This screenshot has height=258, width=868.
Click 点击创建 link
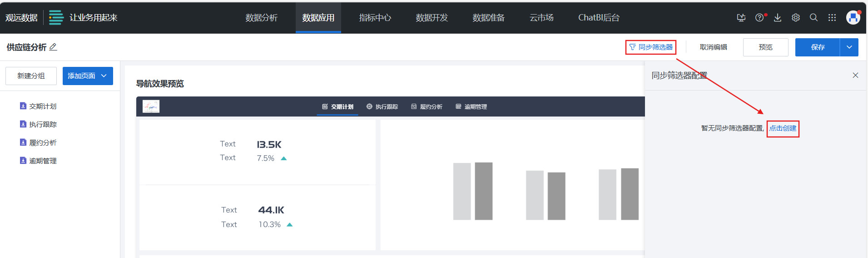pos(783,128)
